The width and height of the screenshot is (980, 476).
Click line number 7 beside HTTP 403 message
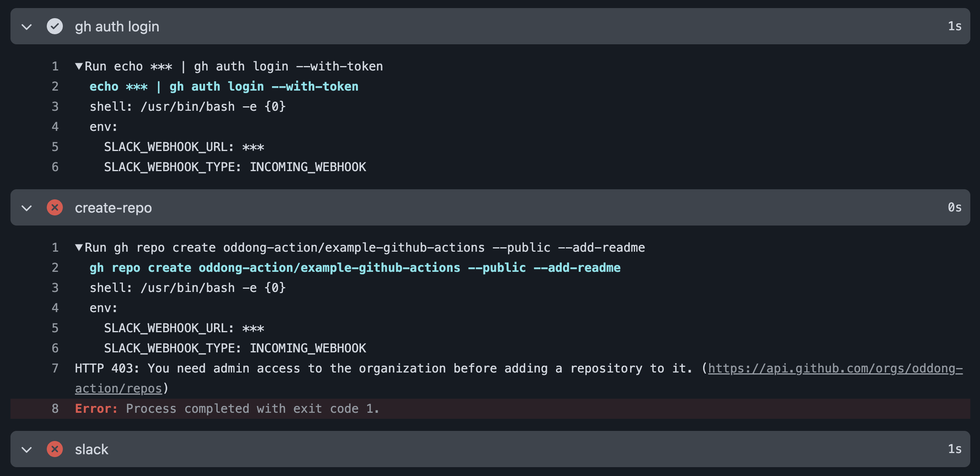pos(55,368)
